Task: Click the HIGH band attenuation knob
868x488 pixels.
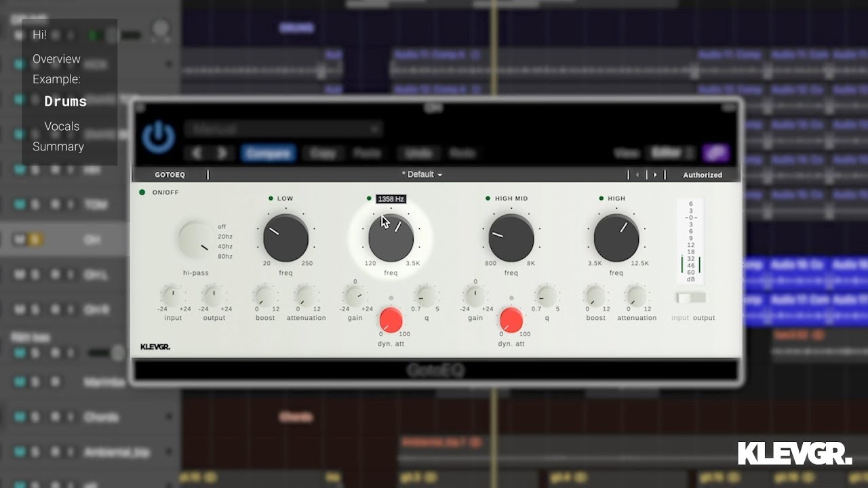Action: [636, 296]
